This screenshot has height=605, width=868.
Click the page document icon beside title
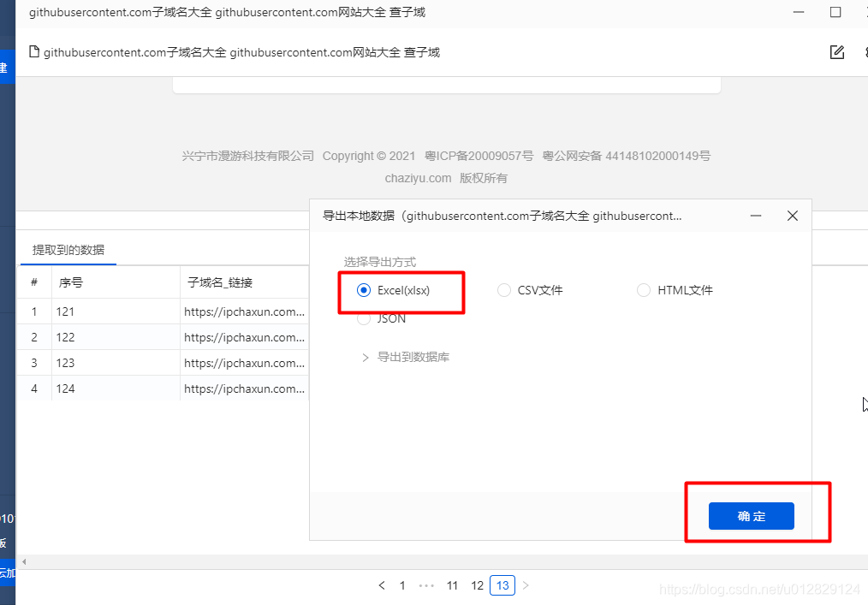pos(34,52)
